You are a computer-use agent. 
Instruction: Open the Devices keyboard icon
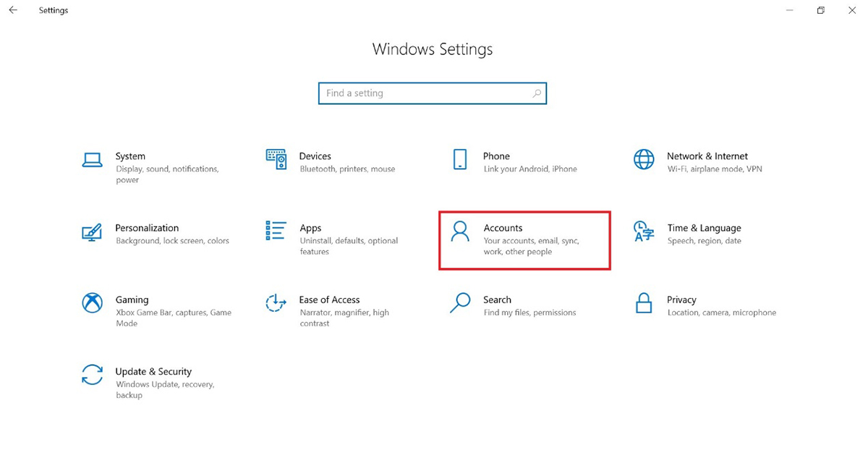coord(276,160)
